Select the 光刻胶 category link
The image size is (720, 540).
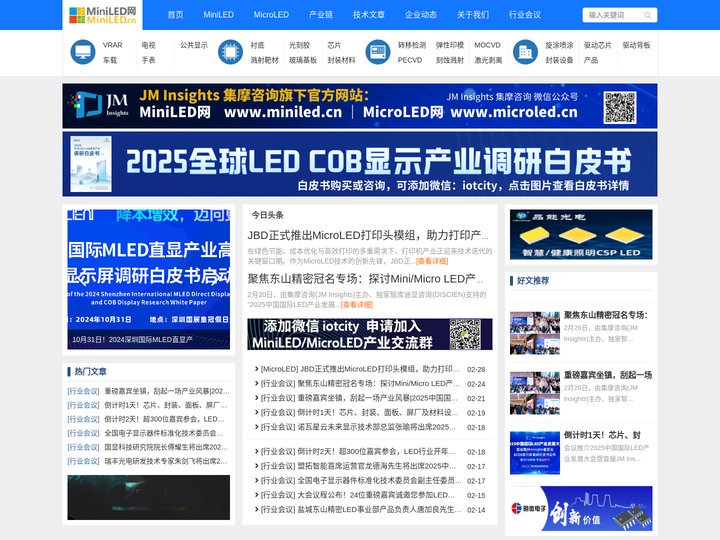(299, 45)
